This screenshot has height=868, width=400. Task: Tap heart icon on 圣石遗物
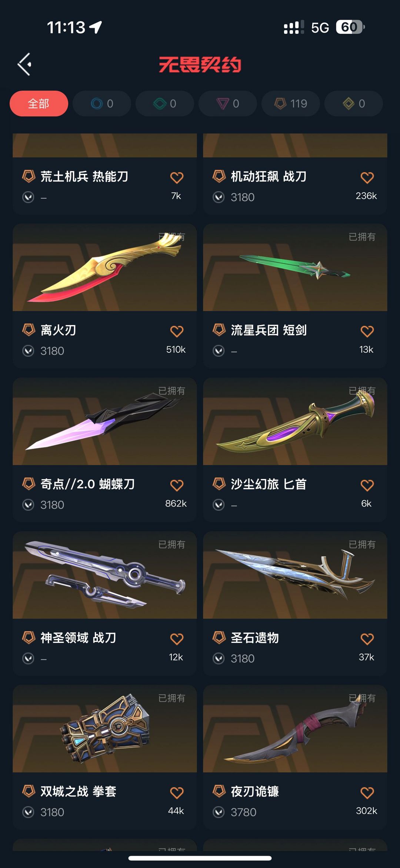click(367, 639)
